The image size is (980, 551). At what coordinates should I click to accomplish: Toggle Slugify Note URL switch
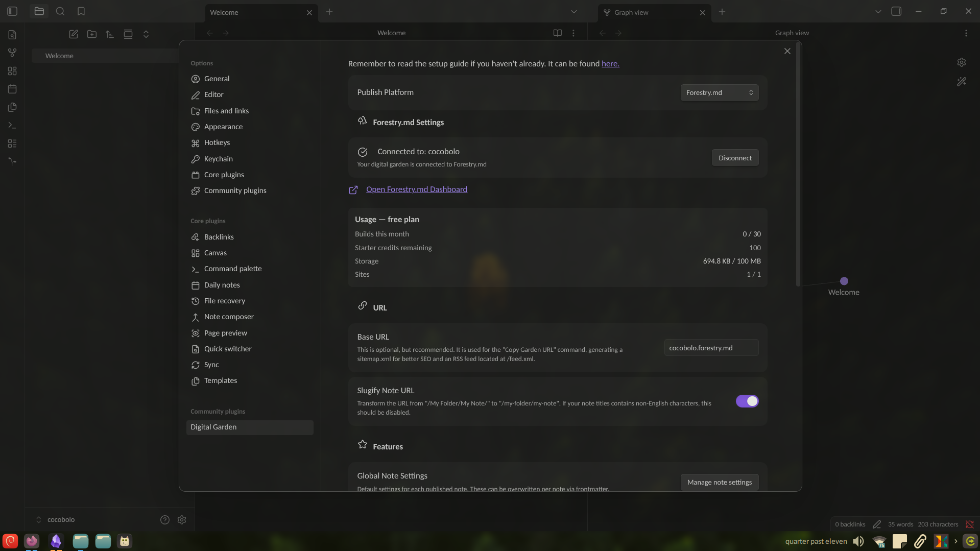(x=747, y=401)
